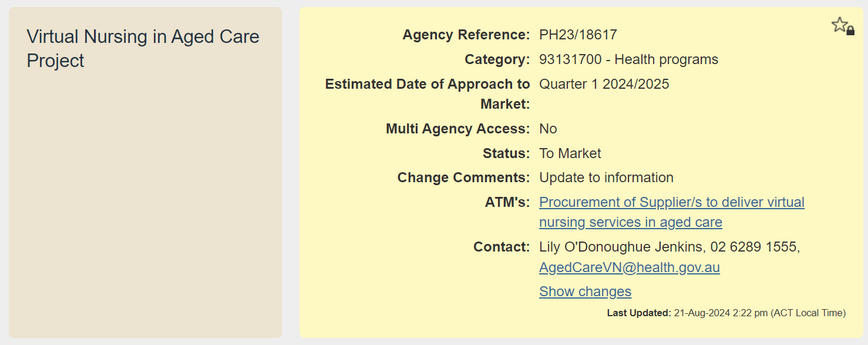Click the Contact label
The image size is (868, 345).
502,247
